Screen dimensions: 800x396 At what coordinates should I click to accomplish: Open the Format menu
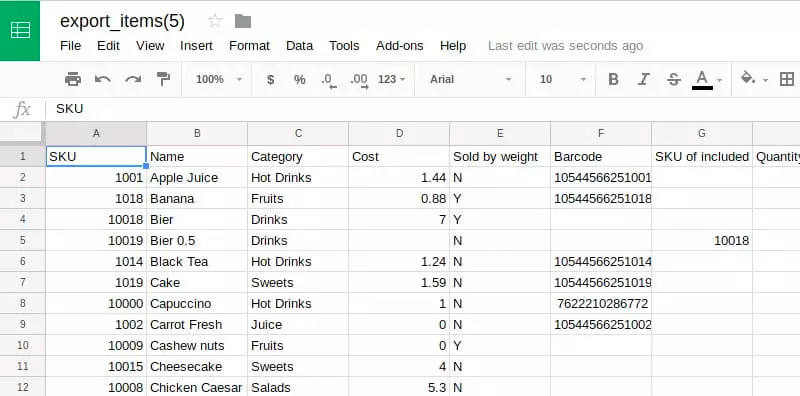(249, 46)
